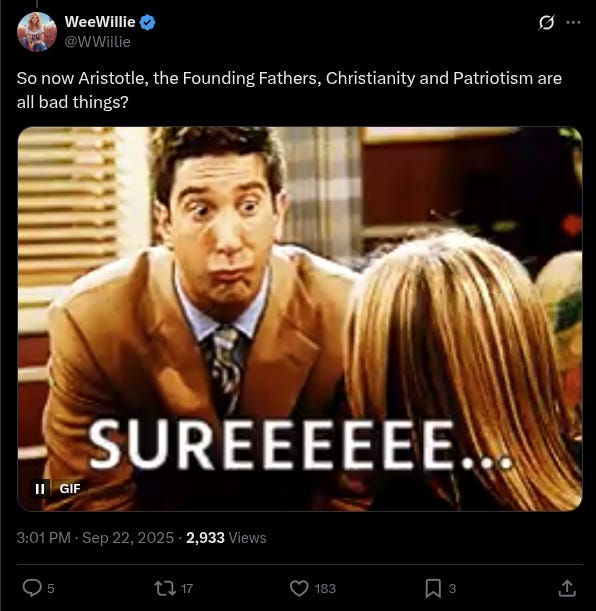This screenshot has width=596, height=611.
Task: Click the like count 183
Action: [325, 588]
